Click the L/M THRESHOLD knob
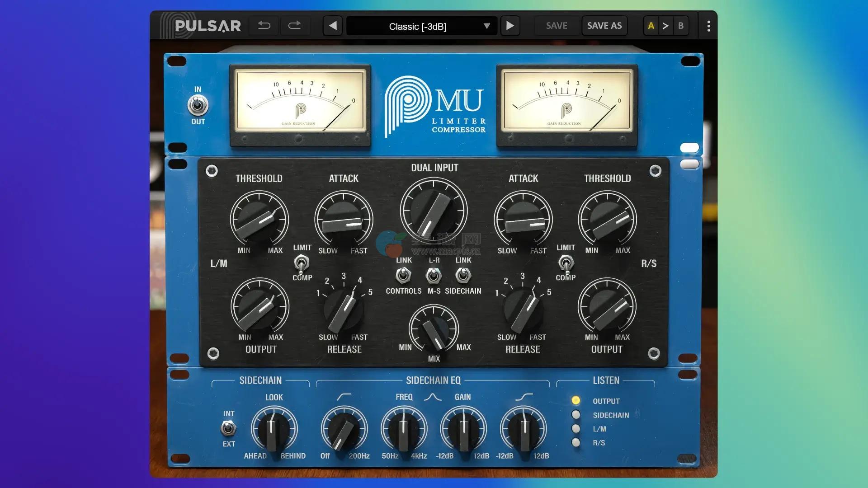Screen dimensions: 868x488 click(259, 219)
